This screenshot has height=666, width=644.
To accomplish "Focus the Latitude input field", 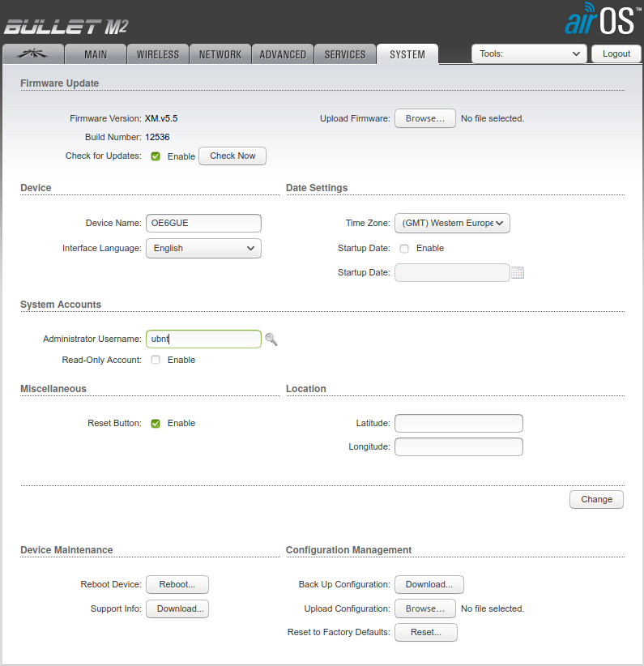I will coord(458,424).
